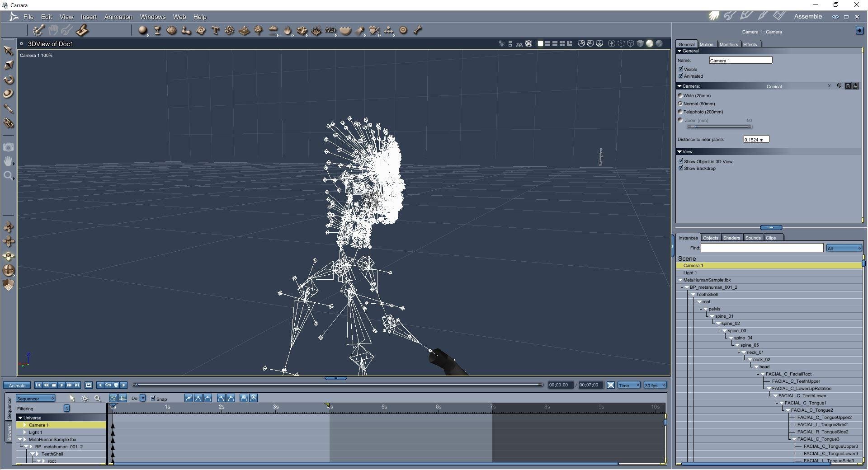Select the Move arrow tool in left toolbar
Viewport: 868px width, 470px height.
8,50
